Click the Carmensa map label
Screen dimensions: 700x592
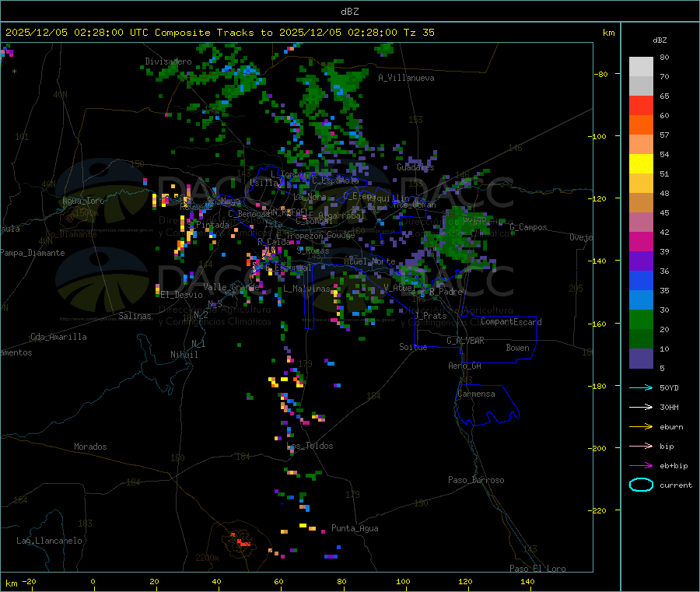click(x=476, y=394)
